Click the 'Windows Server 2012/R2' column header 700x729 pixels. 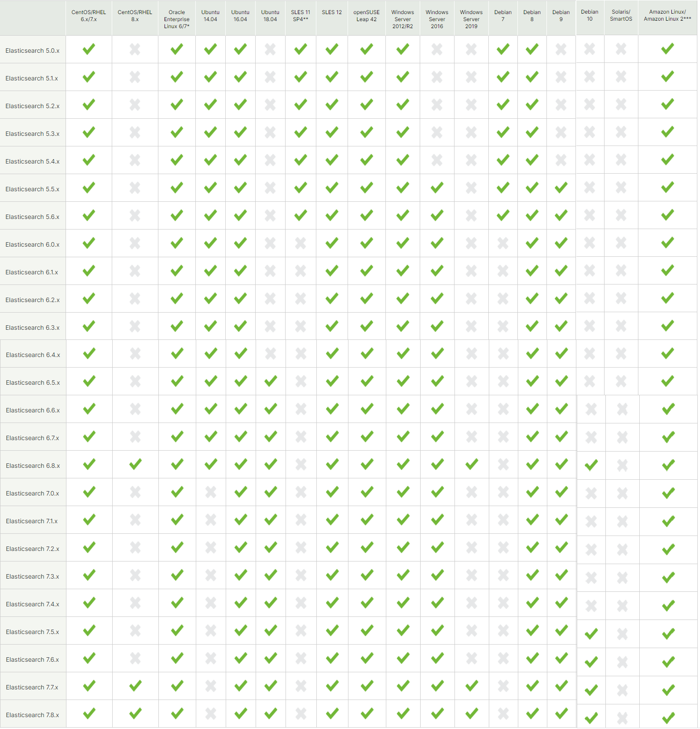click(x=403, y=19)
